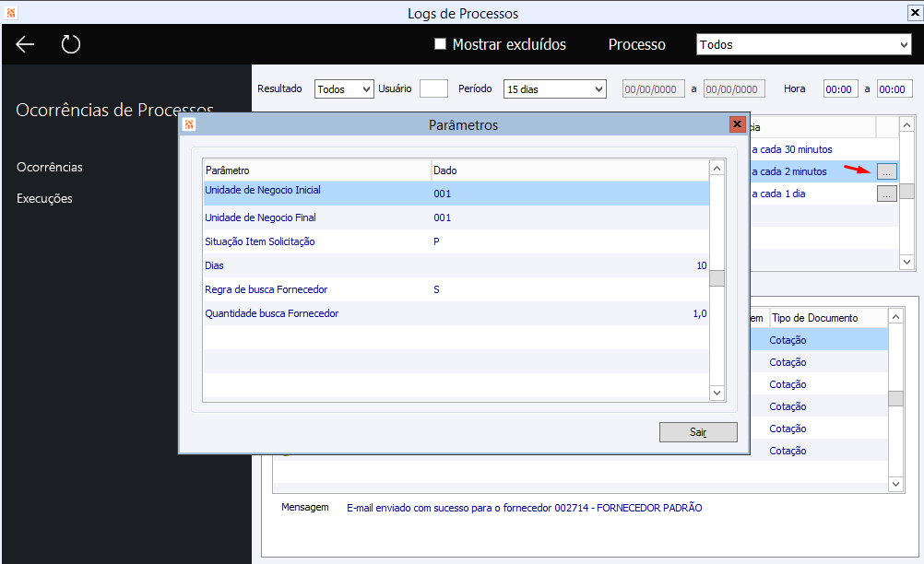Click up arrow of the documents grid scrollbar
The width and height of the screenshot is (924, 564).
tap(895, 317)
